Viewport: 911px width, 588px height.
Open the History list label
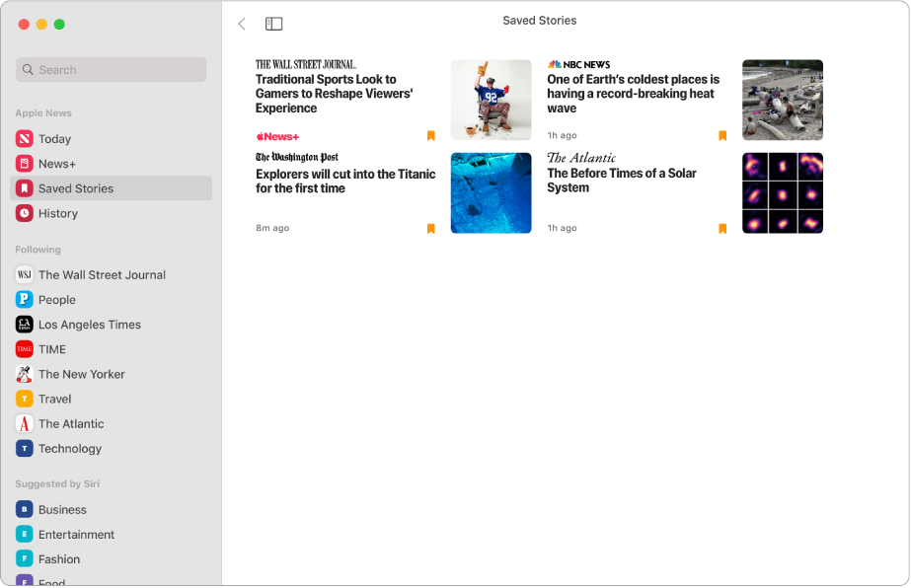click(58, 213)
